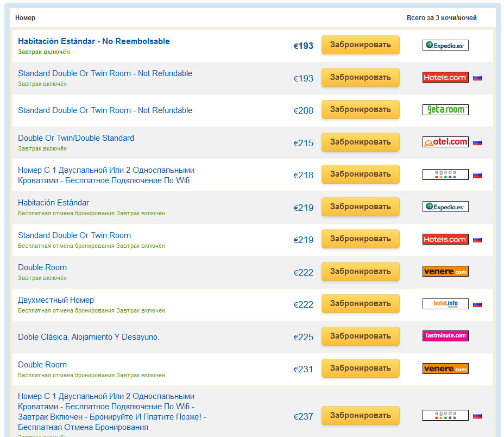The image size is (504, 437).
Task: Click Russian flag icon next to hotel.info
Action: tap(477, 304)
